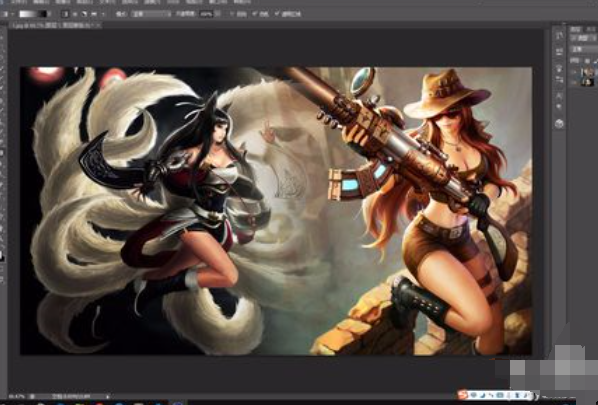
Task: Click the gradient Opacity percentage field
Action: (x=206, y=14)
